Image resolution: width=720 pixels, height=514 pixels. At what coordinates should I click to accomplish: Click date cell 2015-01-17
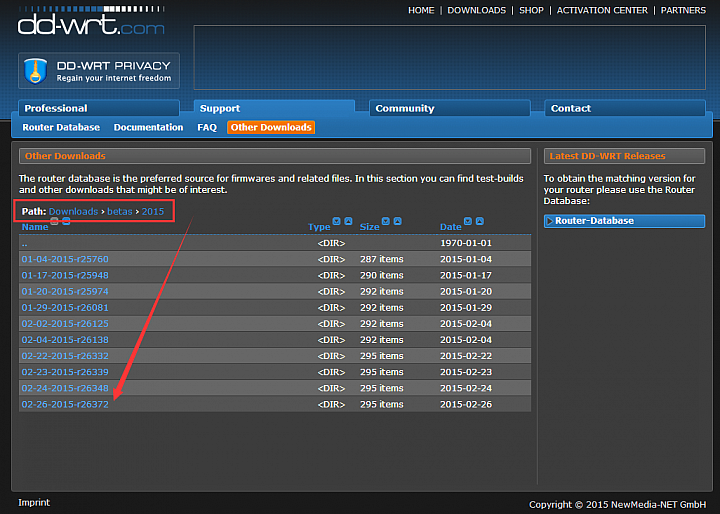coord(466,275)
